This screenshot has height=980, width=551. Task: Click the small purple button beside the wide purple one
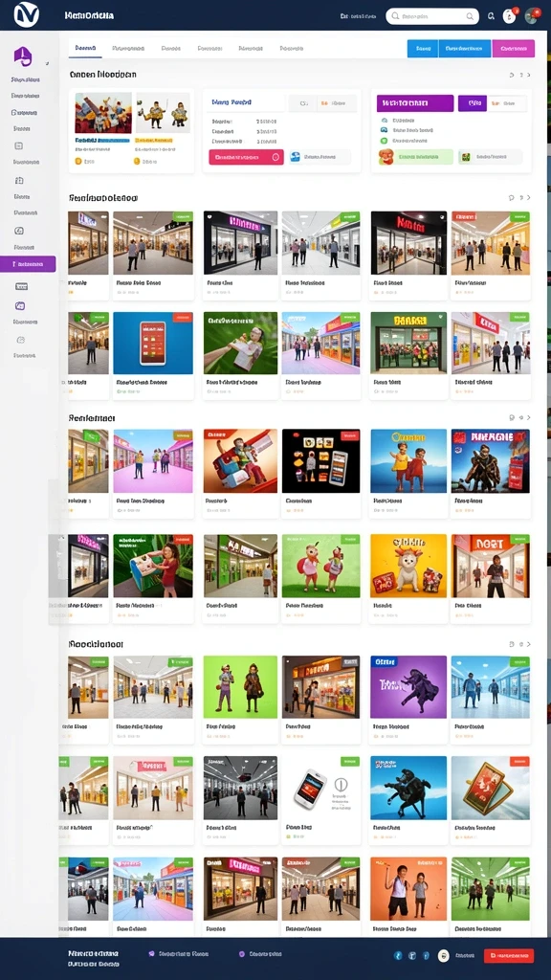(473, 103)
